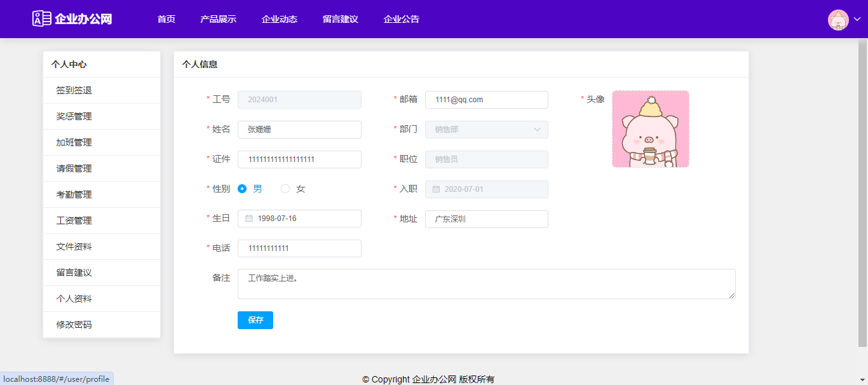The height and width of the screenshot is (385, 868).
Task: Open 工资管理 in the sidebar
Action: click(74, 220)
